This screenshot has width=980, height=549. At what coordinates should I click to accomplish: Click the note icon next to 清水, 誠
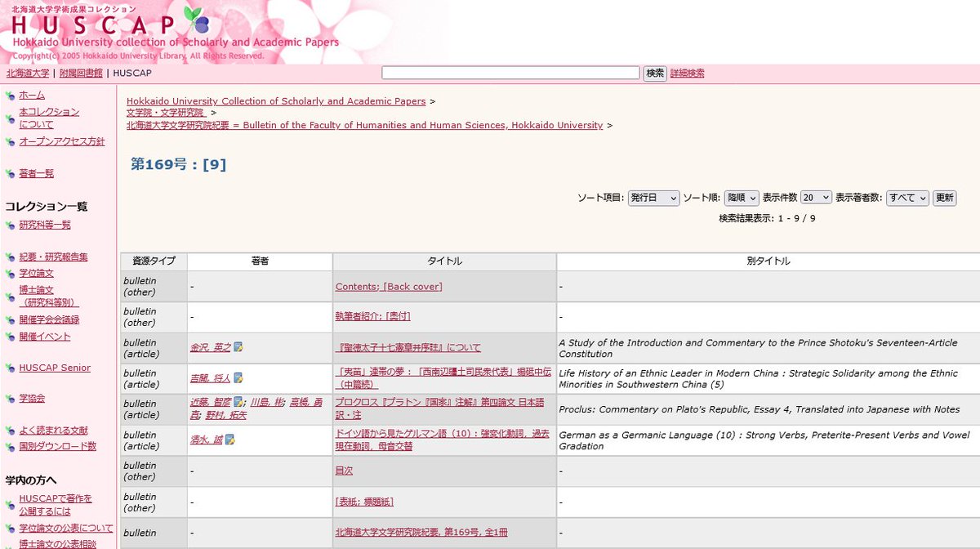(x=230, y=440)
